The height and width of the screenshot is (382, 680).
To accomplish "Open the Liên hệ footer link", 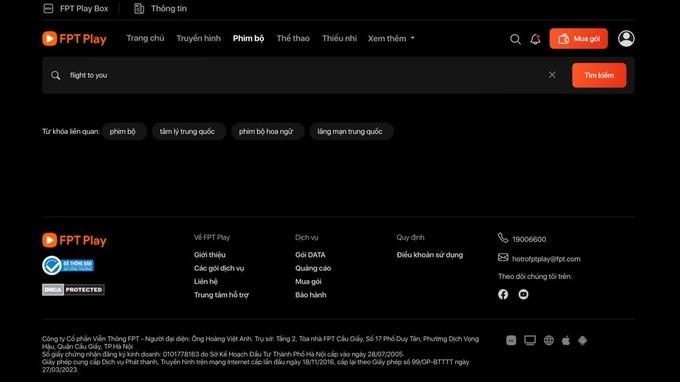I will click(x=206, y=282).
